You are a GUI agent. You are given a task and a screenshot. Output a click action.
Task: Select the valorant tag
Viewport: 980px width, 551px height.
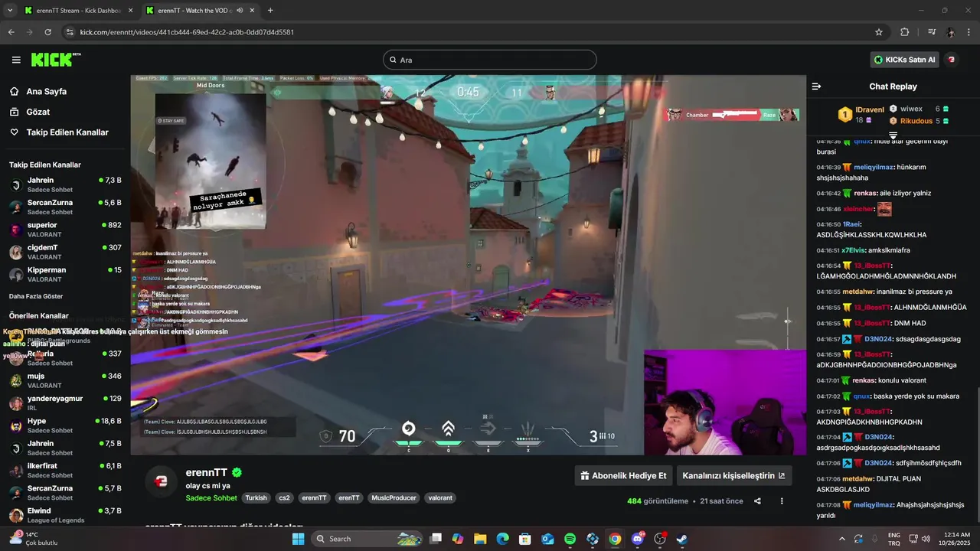pyautogui.click(x=440, y=497)
